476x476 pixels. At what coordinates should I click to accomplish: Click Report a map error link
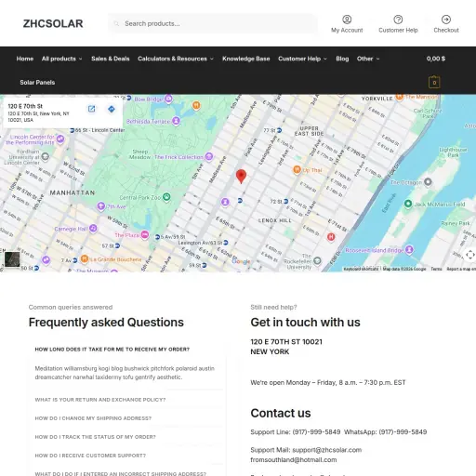click(461, 269)
